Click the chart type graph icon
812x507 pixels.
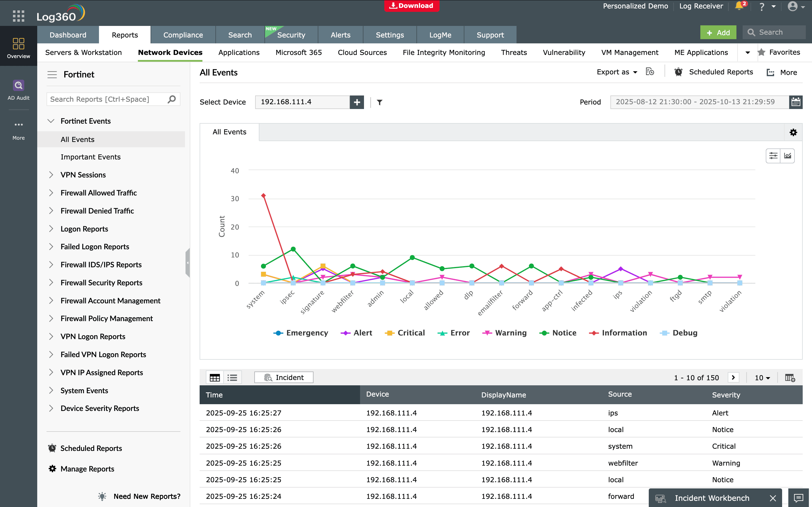tap(787, 156)
